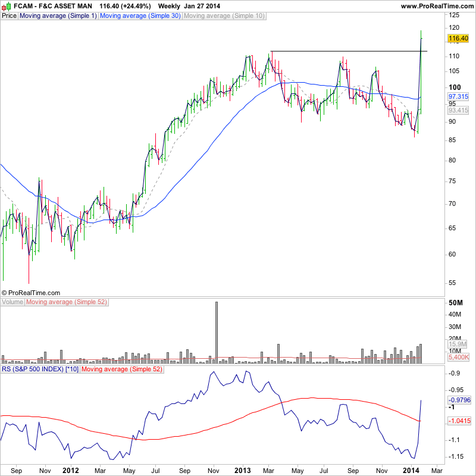
Task: Open the www.ProRealTime.com link
Action: coord(437,6)
